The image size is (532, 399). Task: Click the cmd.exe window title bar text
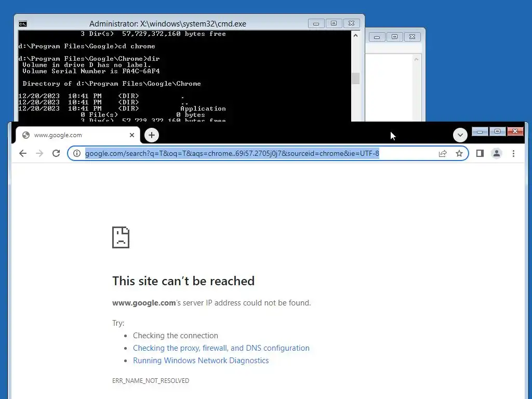click(168, 24)
